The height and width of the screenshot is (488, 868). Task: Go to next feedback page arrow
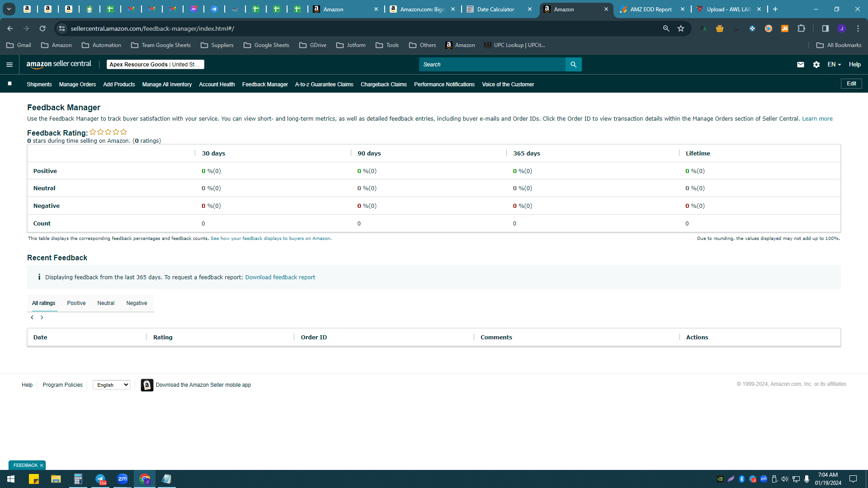point(42,318)
